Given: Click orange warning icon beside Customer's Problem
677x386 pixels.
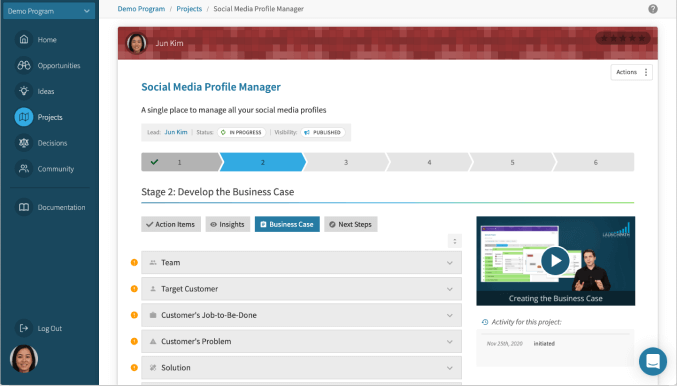Looking at the screenshot, I should point(134,342).
